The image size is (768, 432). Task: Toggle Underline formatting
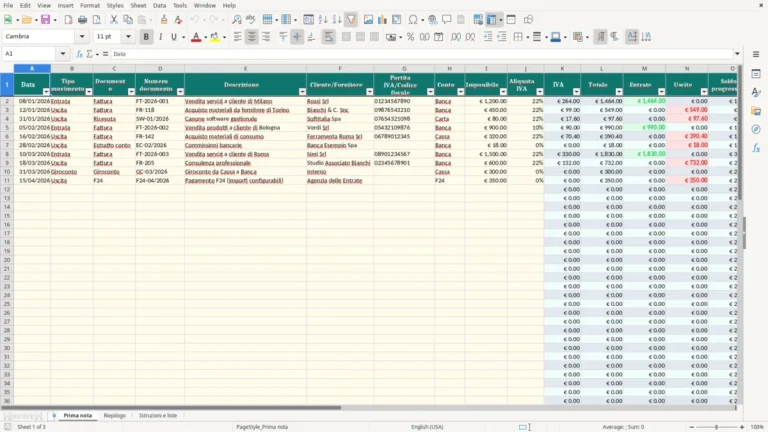(x=174, y=37)
